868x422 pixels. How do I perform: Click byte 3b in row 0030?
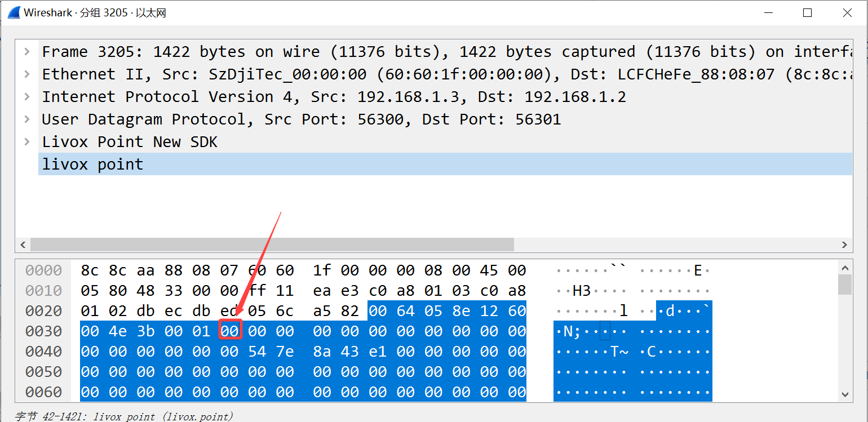coord(145,331)
